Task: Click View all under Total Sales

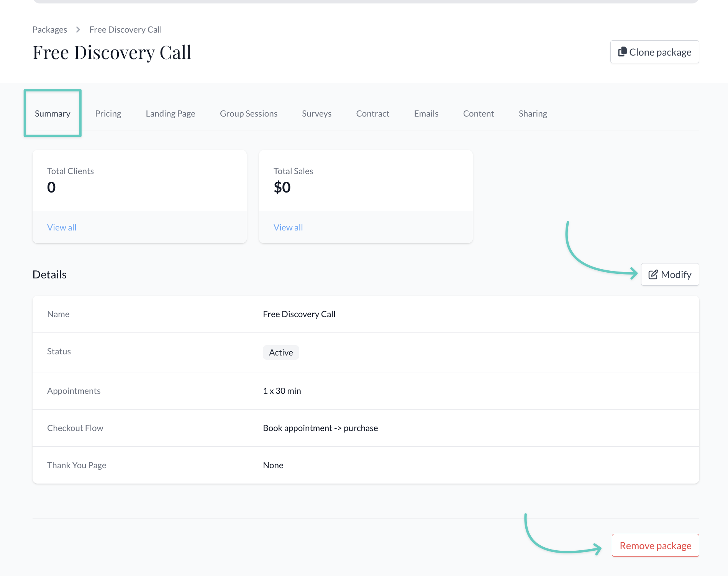Action: 288,227
